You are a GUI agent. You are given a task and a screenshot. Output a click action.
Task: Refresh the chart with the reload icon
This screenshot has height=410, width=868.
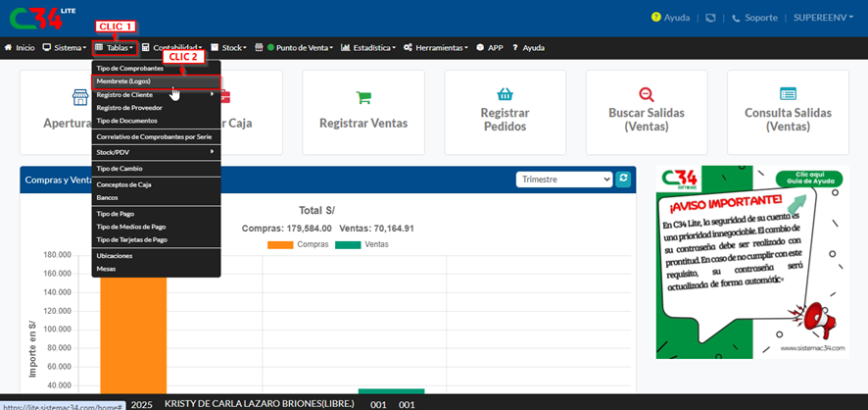coord(624,179)
